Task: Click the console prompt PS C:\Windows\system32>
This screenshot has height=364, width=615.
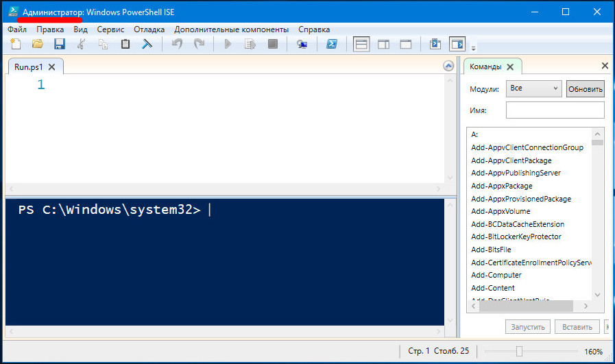Action: [110, 210]
